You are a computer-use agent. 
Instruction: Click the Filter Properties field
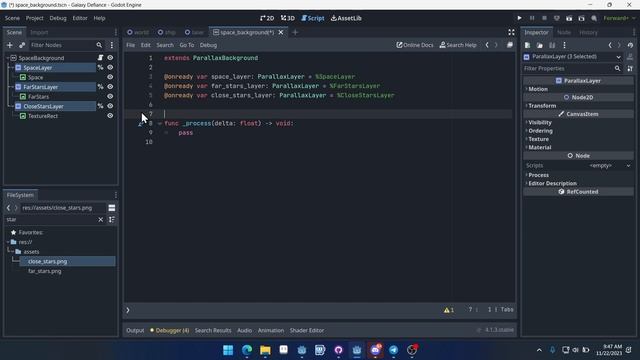572,69
